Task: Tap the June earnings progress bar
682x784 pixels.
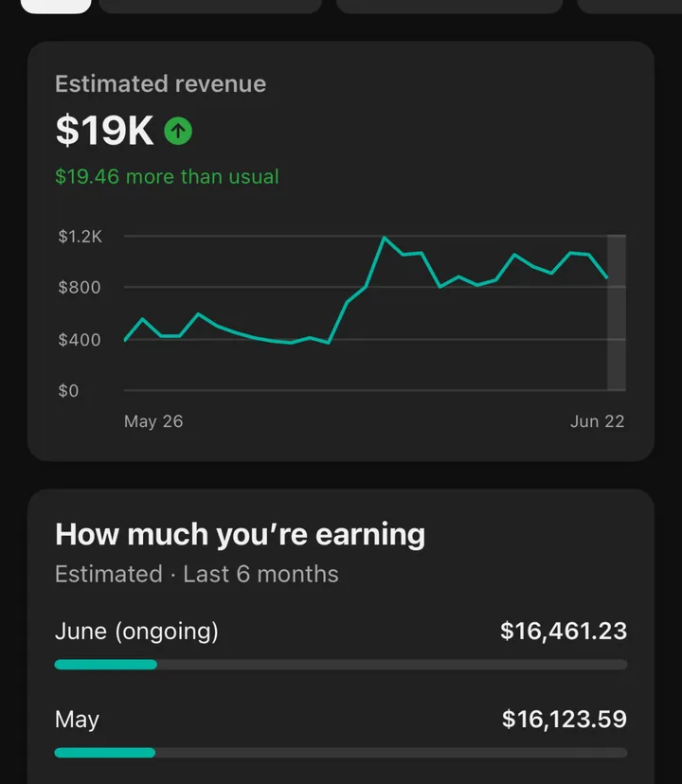Action: (x=341, y=665)
